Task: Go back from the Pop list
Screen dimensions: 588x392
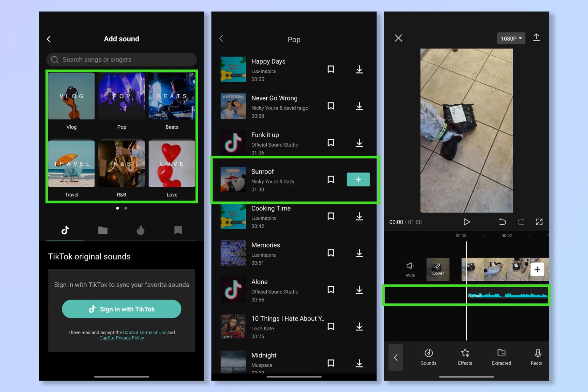Action: (221, 38)
